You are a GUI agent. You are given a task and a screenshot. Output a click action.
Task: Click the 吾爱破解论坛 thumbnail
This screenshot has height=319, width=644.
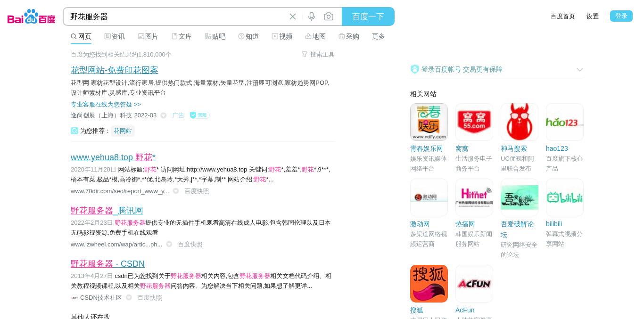(520, 197)
